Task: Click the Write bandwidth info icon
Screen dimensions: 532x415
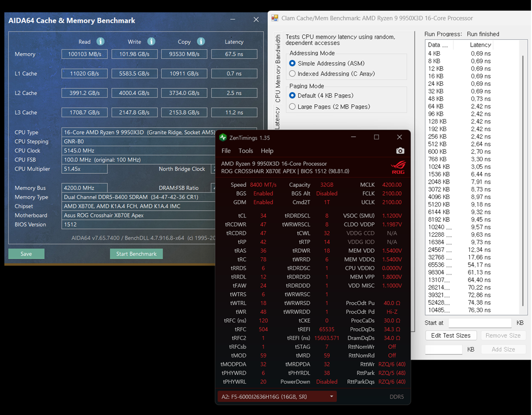Action: [x=152, y=42]
